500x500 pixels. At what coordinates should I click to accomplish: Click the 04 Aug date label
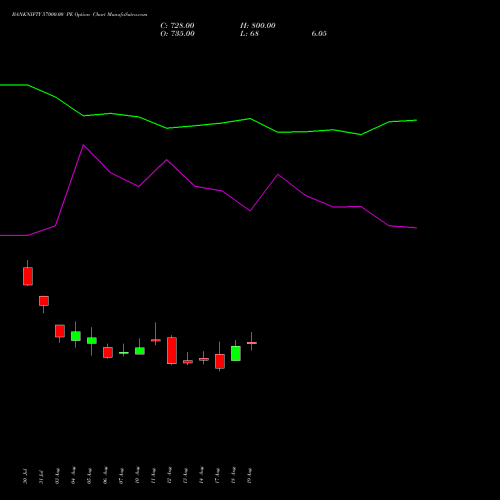pos(73,475)
